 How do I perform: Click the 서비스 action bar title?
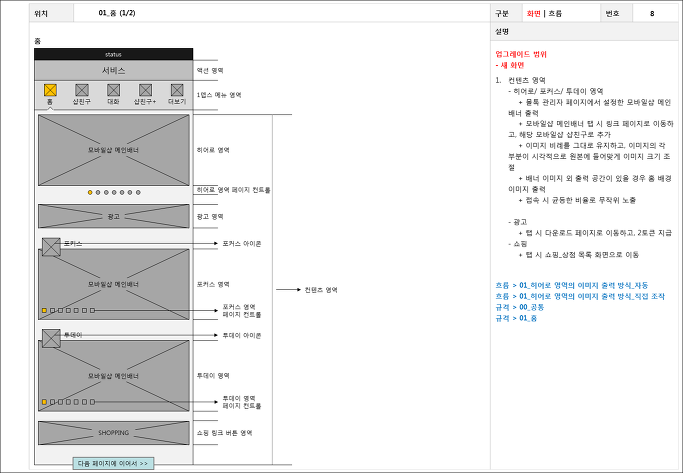pos(114,70)
